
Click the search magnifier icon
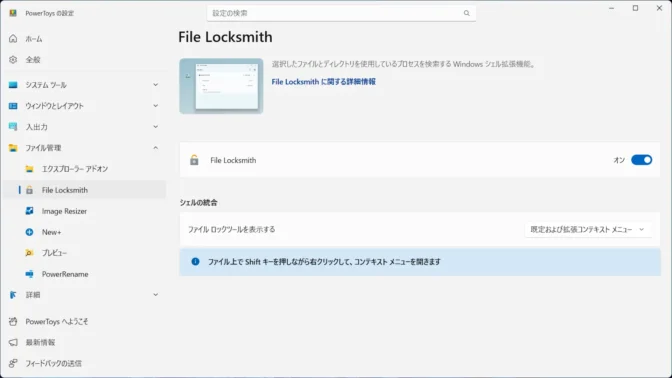(466, 13)
